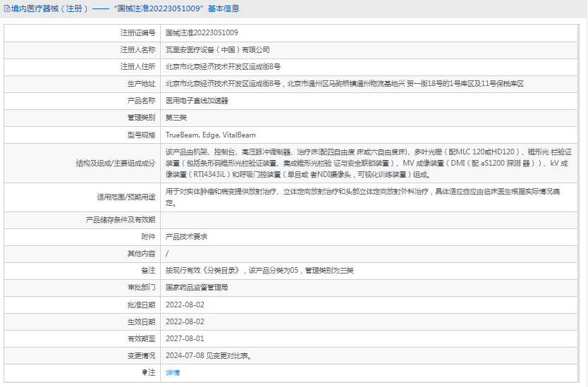Click the 生效日期 value 2022-08-02

click(x=185, y=321)
